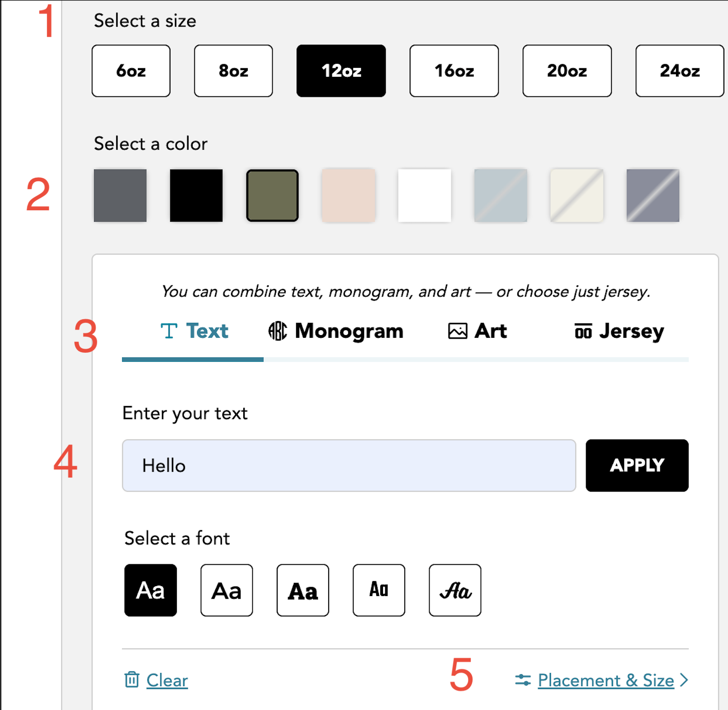
Task: Pick the pale pink color swatch
Action: 349,195
